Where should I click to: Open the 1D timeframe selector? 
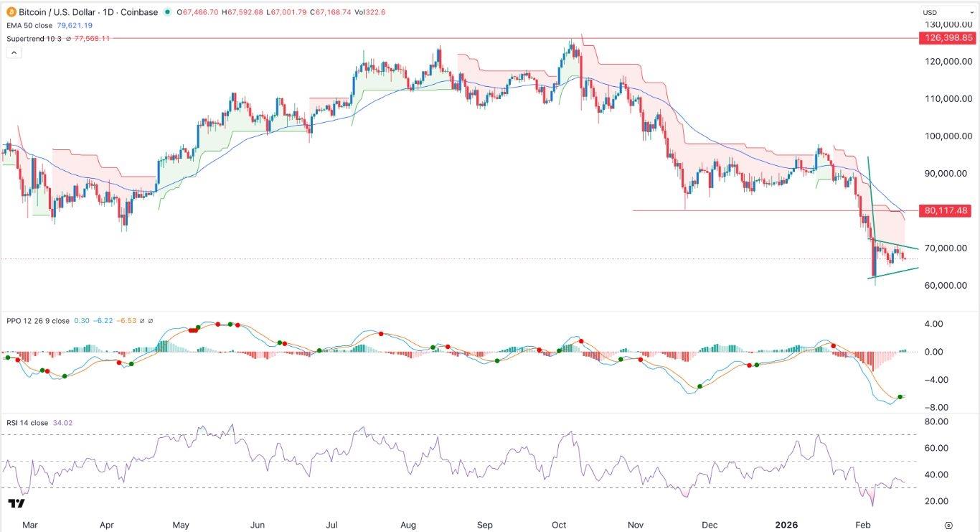[109, 12]
